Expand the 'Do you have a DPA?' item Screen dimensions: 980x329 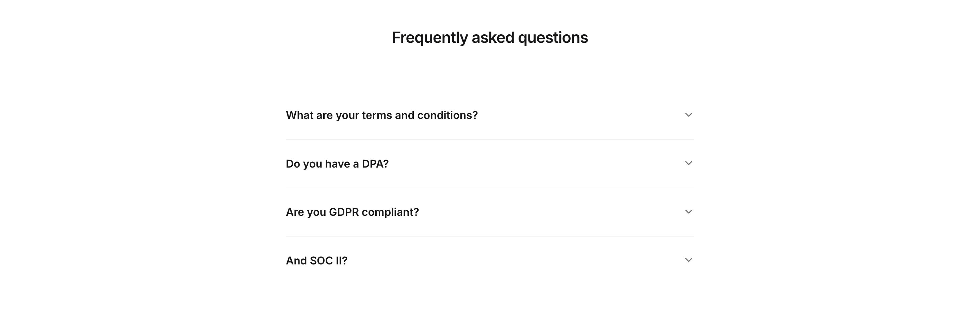click(x=337, y=163)
